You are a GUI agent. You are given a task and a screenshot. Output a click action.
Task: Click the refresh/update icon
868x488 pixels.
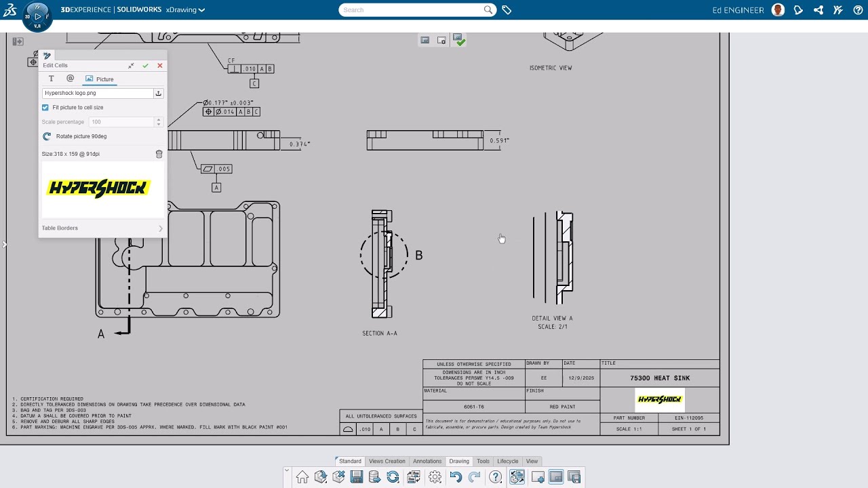coord(393,477)
